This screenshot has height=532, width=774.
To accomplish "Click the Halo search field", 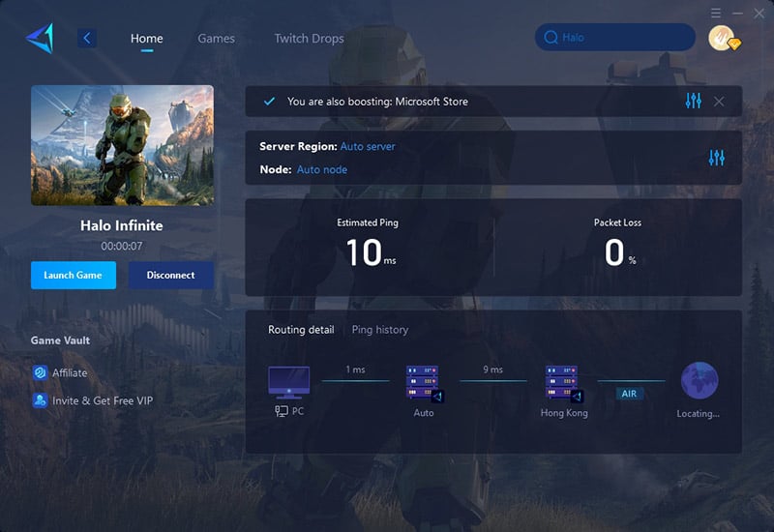I will click(x=615, y=37).
